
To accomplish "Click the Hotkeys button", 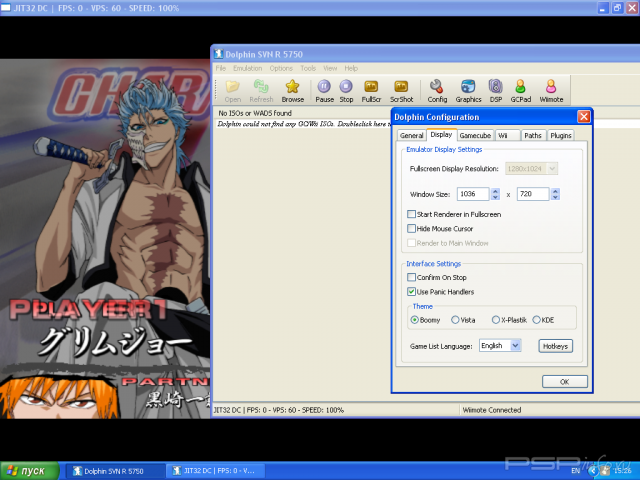I will click(555, 345).
